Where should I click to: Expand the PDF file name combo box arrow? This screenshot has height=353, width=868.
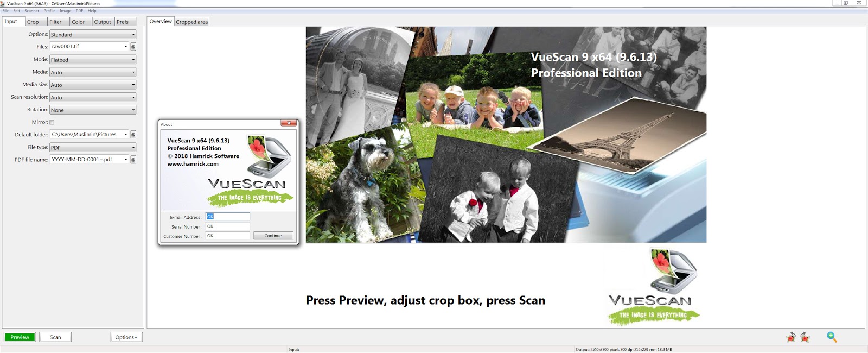point(126,160)
